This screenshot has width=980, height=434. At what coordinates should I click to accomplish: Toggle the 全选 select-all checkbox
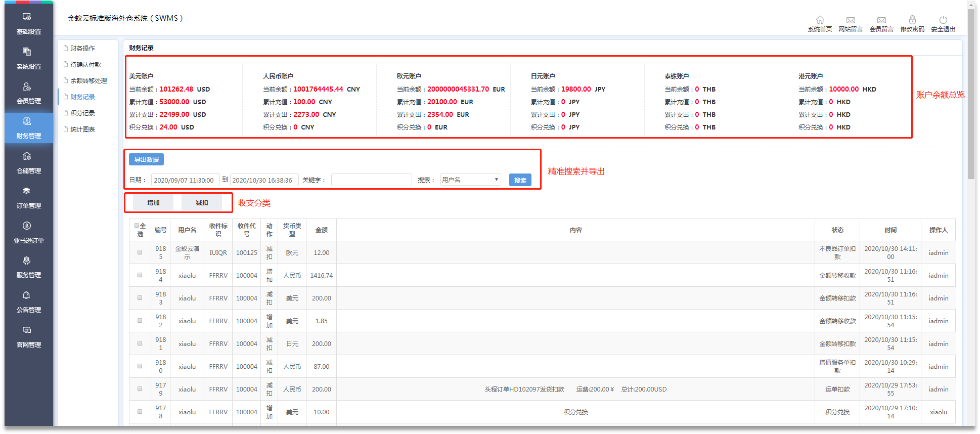pyautogui.click(x=137, y=226)
